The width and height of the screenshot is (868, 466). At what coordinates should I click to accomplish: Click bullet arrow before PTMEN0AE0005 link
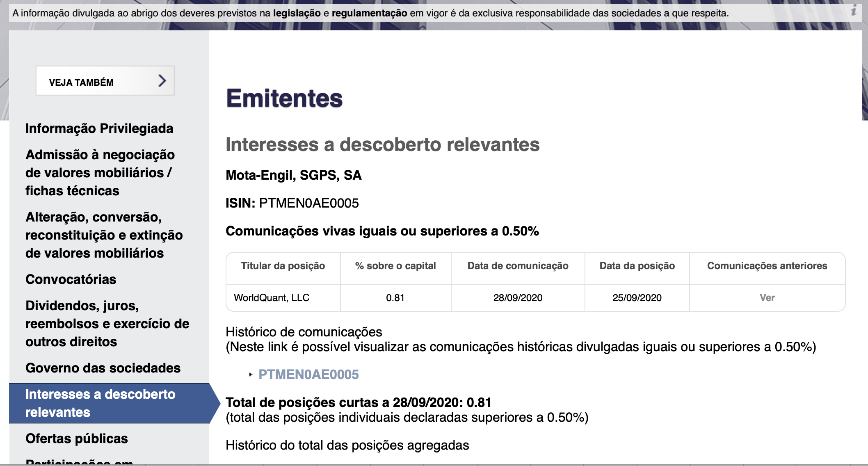251,375
